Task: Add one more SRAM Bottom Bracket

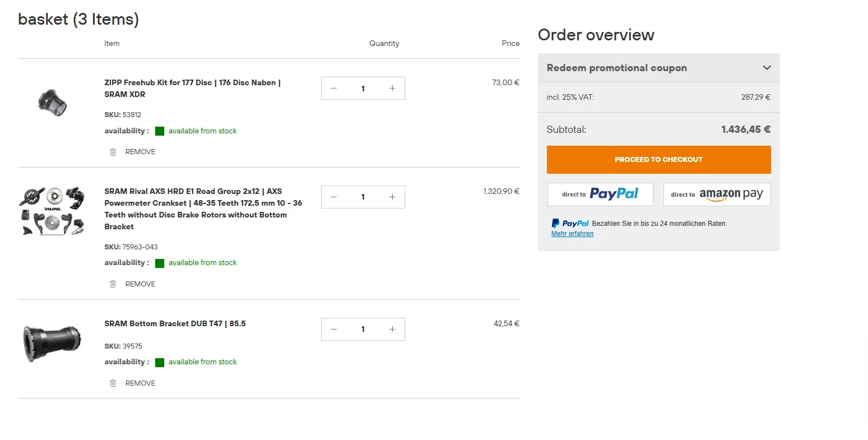Action: (392, 330)
